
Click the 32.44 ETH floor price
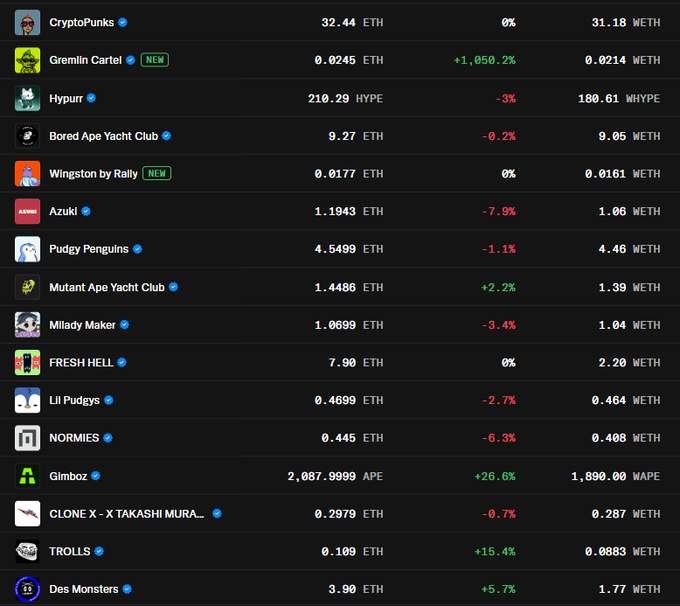click(x=352, y=23)
